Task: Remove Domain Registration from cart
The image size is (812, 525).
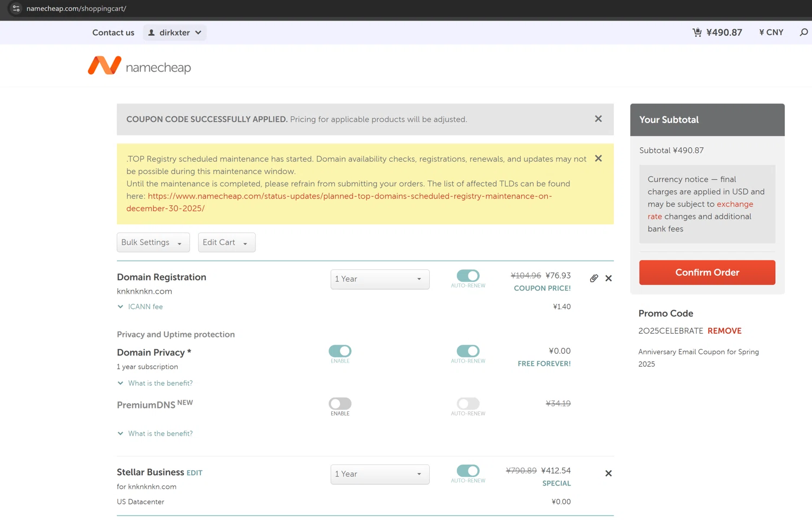Action: (x=608, y=278)
